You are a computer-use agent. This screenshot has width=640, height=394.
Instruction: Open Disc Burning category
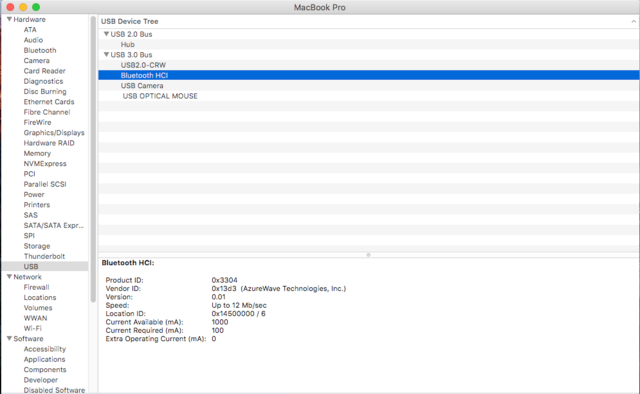point(45,91)
